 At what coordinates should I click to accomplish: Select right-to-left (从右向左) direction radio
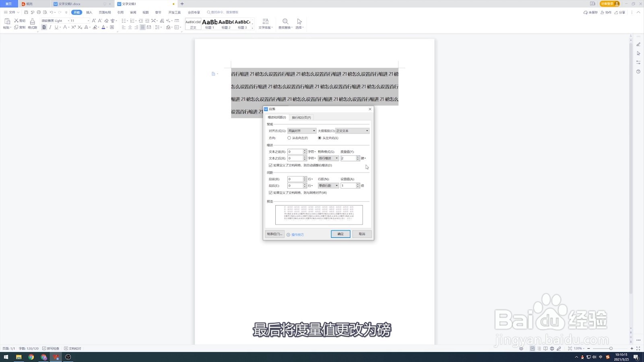click(289, 138)
